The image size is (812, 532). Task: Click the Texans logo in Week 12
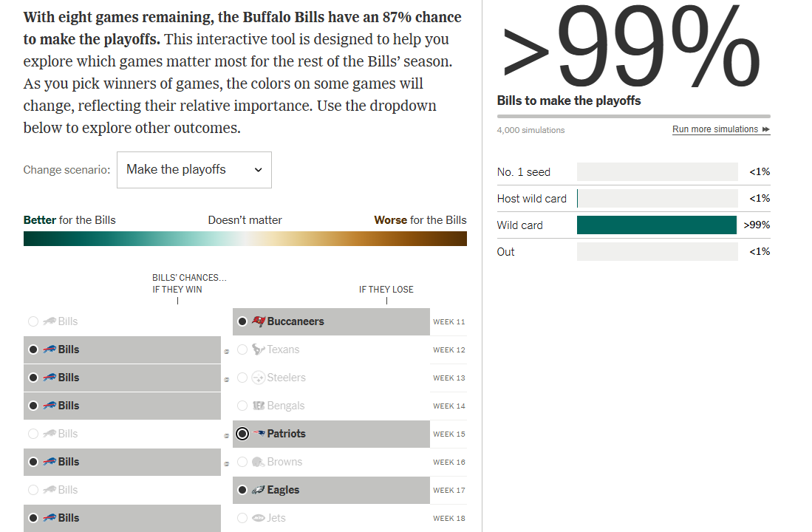coord(258,349)
